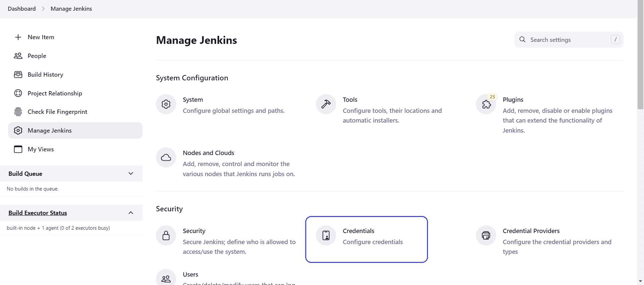Click 'built-in node + 1 agent' status text

pyautogui.click(x=58, y=228)
